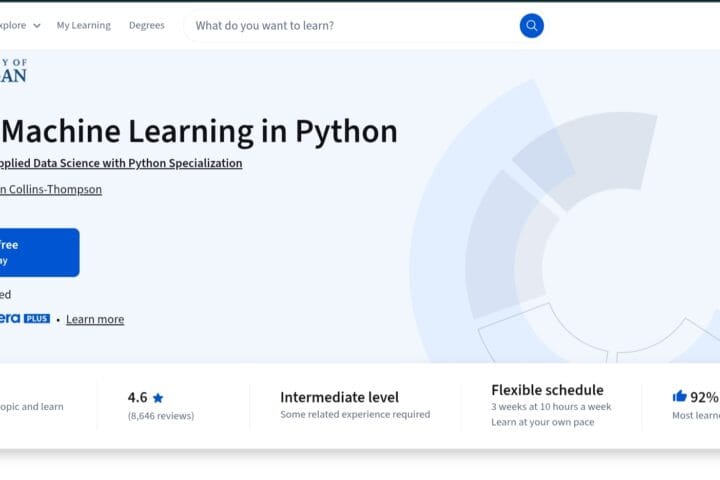720x480 pixels.
Task: Click the '(8,646 reviews)' text
Action: pyautogui.click(x=161, y=416)
